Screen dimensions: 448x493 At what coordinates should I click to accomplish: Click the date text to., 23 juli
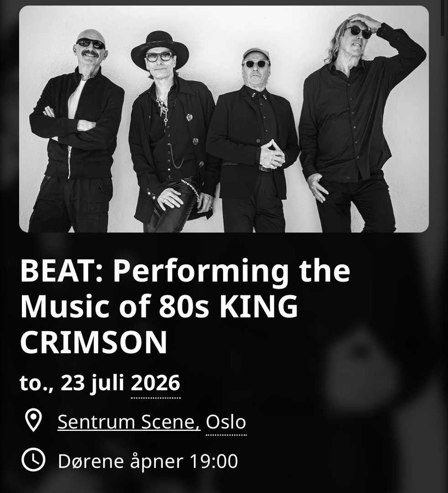(72, 383)
